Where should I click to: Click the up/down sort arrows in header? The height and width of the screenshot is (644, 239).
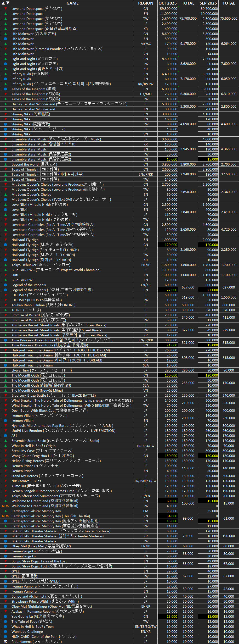click(x=6, y=3)
